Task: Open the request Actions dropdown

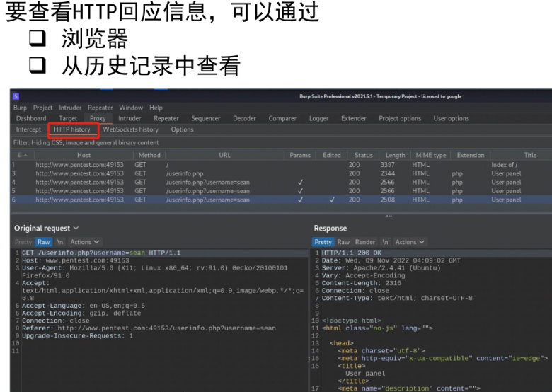Action: (x=84, y=242)
